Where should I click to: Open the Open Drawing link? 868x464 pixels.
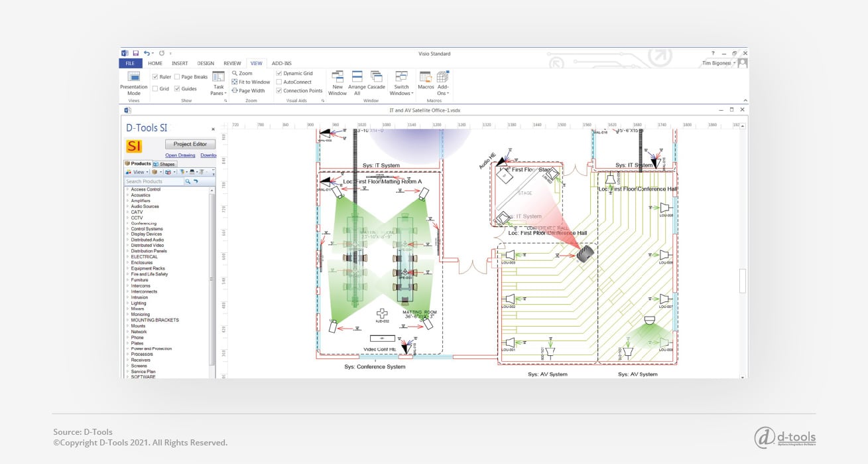(180, 155)
